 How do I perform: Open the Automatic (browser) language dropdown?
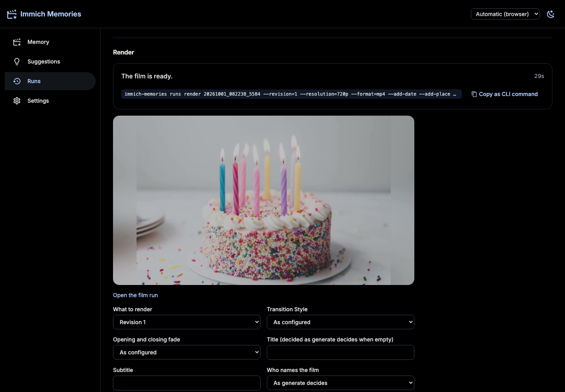point(505,14)
